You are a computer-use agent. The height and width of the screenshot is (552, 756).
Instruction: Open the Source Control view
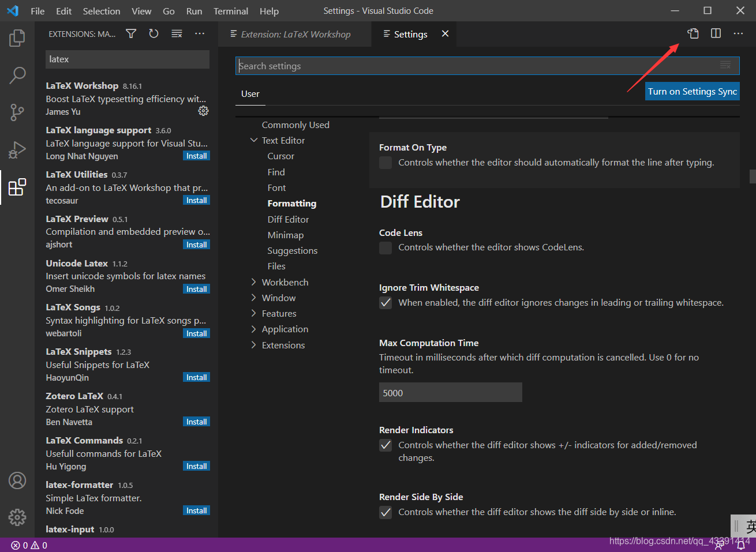pyautogui.click(x=17, y=112)
